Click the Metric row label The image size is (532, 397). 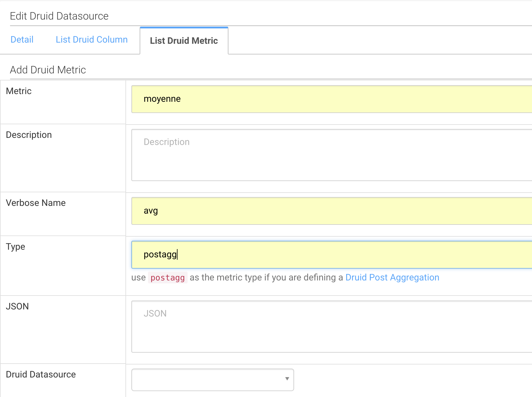click(19, 91)
